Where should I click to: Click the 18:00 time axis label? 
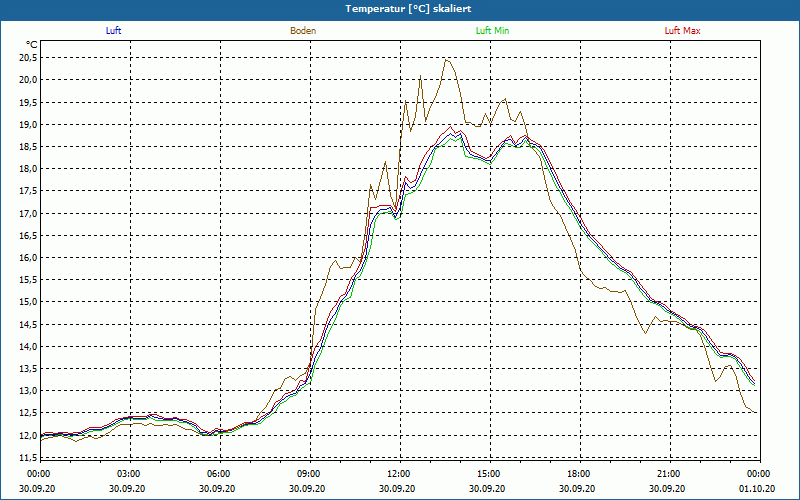coord(579,474)
